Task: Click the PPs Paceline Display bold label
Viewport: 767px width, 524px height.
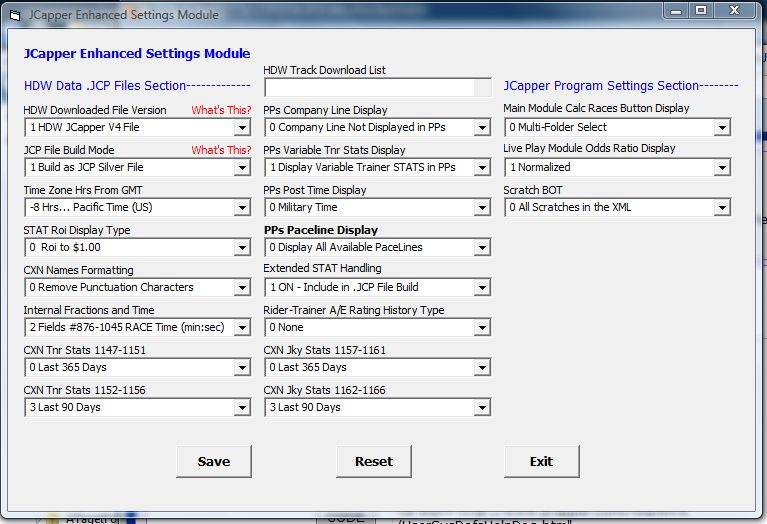Action: click(x=321, y=230)
